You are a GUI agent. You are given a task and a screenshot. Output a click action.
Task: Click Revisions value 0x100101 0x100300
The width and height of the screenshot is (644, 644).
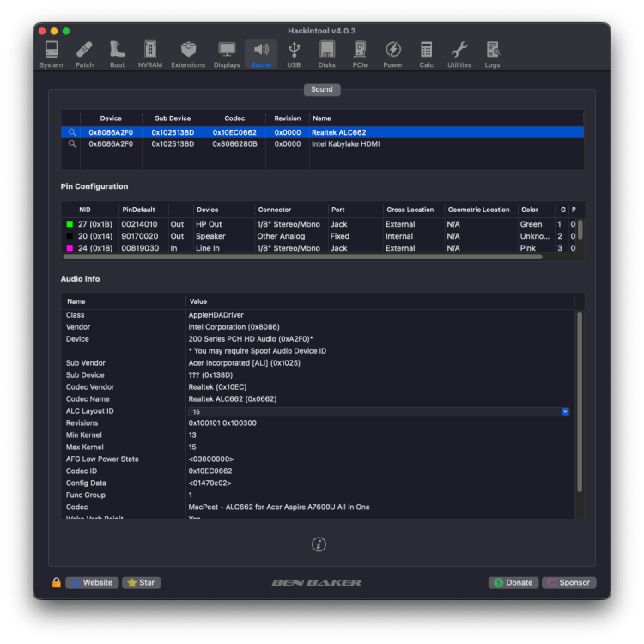pyautogui.click(x=222, y=422)
